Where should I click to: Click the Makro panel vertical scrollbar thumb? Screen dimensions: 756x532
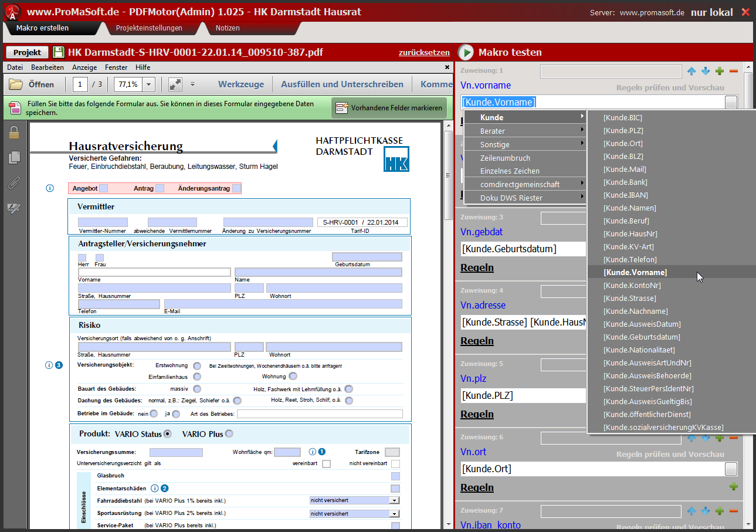pyautogui.click(x=748, y=90)
